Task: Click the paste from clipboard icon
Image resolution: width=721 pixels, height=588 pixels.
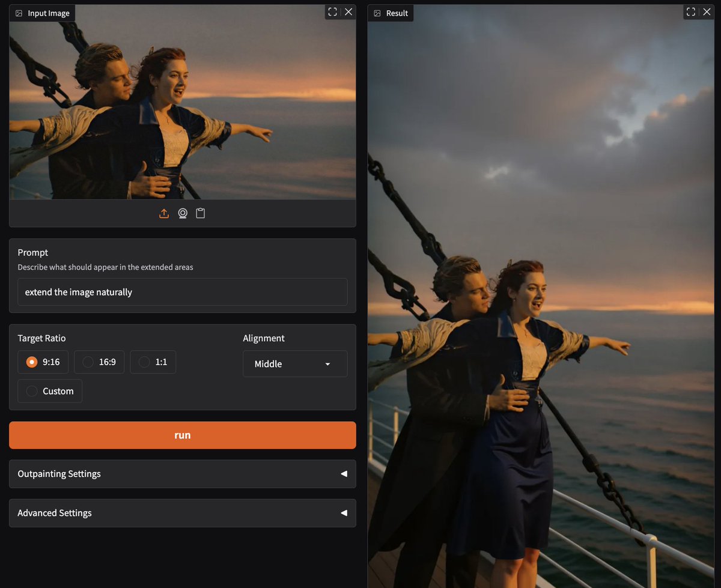Action: pyautogui.click(x=201, y=213)
